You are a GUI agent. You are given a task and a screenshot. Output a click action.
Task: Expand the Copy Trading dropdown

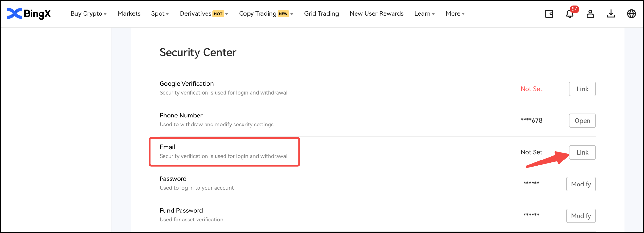point(266,14)
